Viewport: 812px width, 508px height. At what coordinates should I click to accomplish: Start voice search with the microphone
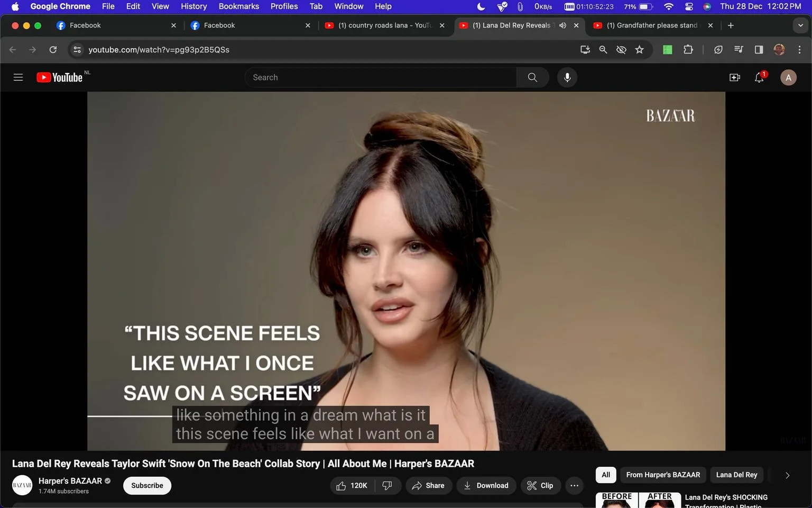pyautogui.click(x=567, y=77)
